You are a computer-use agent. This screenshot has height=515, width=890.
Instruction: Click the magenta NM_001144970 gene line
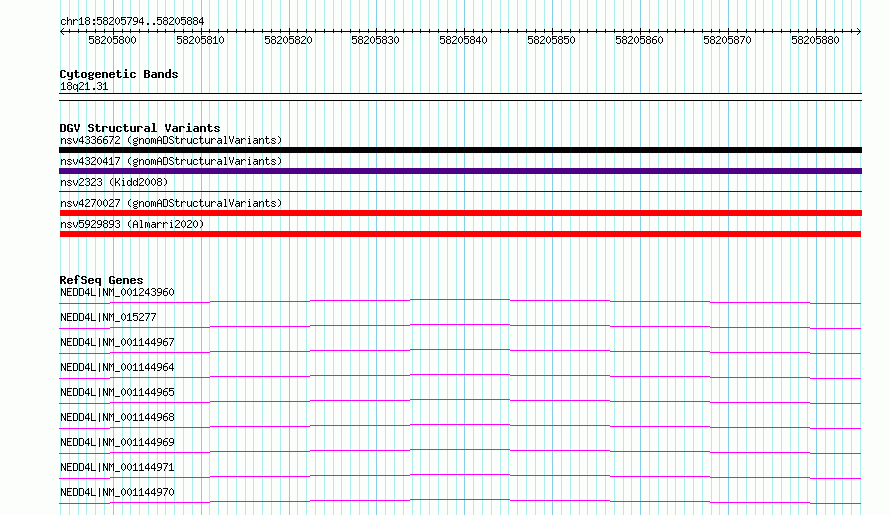point(460,499)
